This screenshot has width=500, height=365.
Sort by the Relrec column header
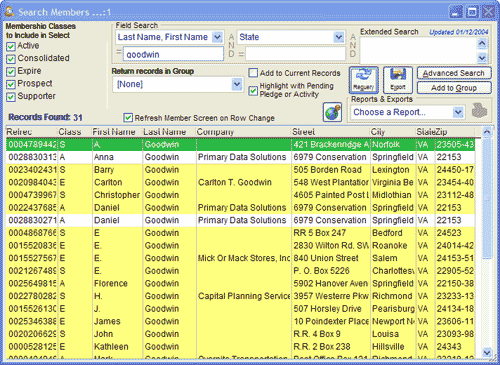pos(32,132)
